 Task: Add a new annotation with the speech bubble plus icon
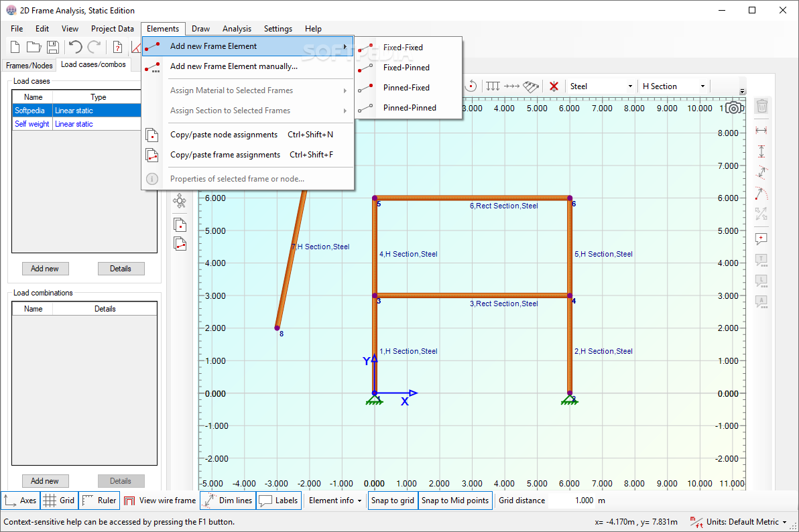(761, 239)
